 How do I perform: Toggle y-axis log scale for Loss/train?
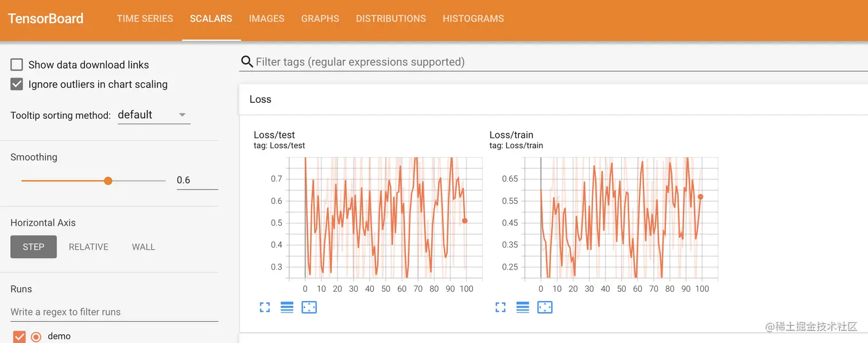pyautogui.click(x=522, y=307)
